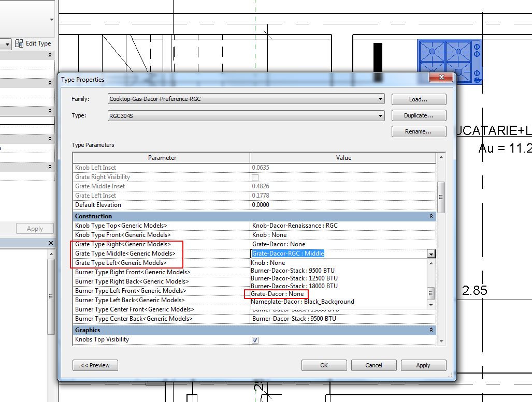Click the Duplicate... button

419,115
